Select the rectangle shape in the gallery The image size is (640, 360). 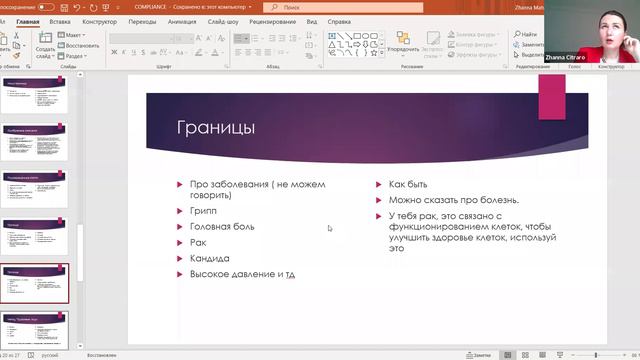click(357, 36)
